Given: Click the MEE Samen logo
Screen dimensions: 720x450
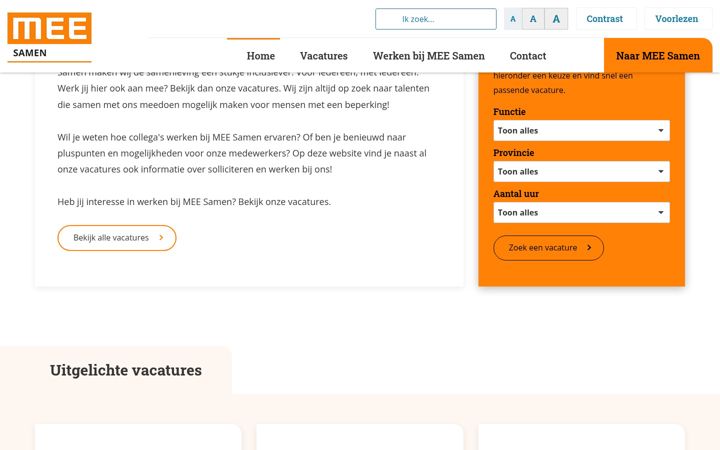Looking at the screenshot, I should point(50,37).
